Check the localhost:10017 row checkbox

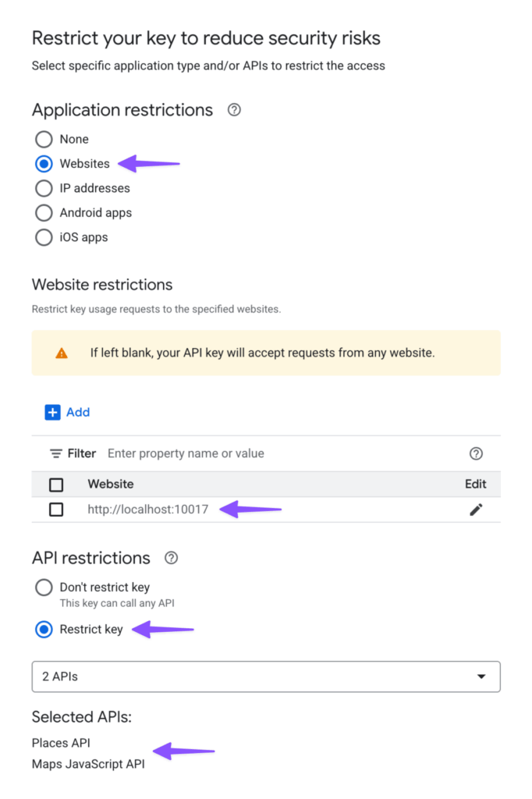pyautogui.click(x=56, y=510)
